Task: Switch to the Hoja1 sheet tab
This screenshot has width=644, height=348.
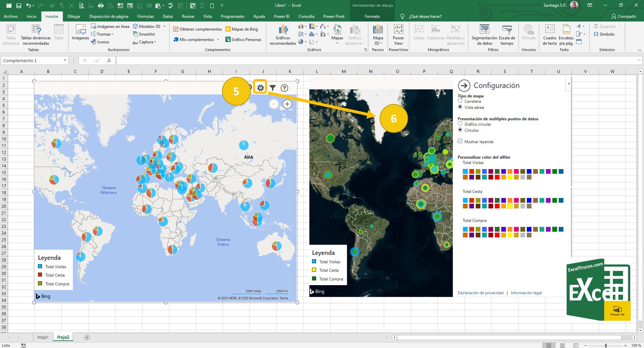Action: (43, 337)
